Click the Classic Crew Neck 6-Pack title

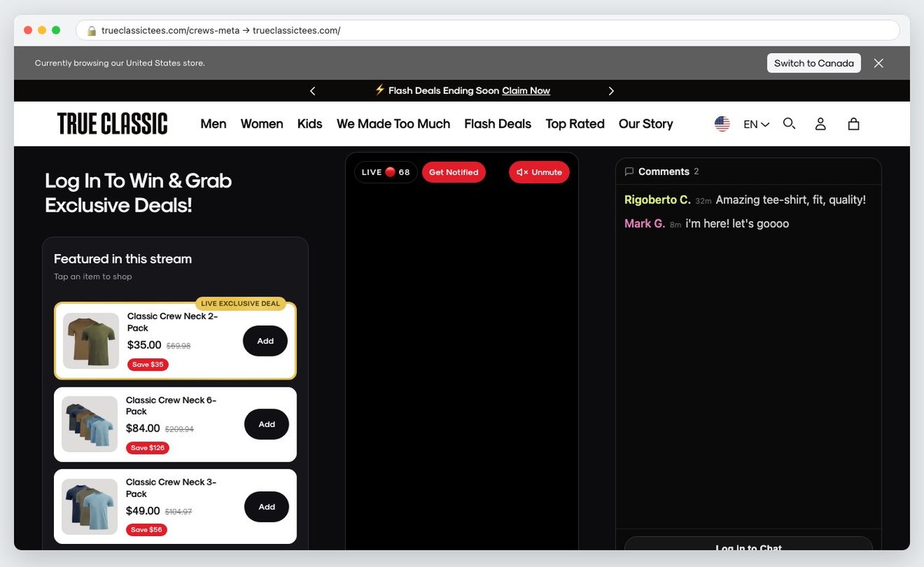tap(171, 405)
